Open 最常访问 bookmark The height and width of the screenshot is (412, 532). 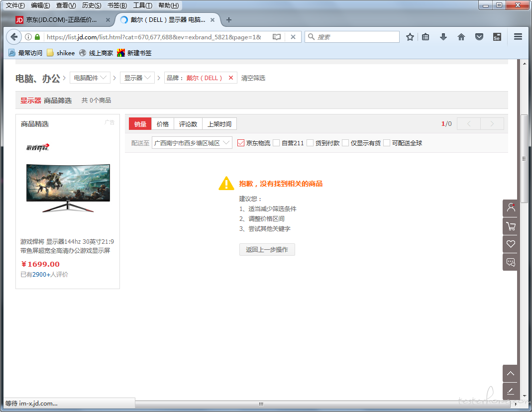point(25,53)
